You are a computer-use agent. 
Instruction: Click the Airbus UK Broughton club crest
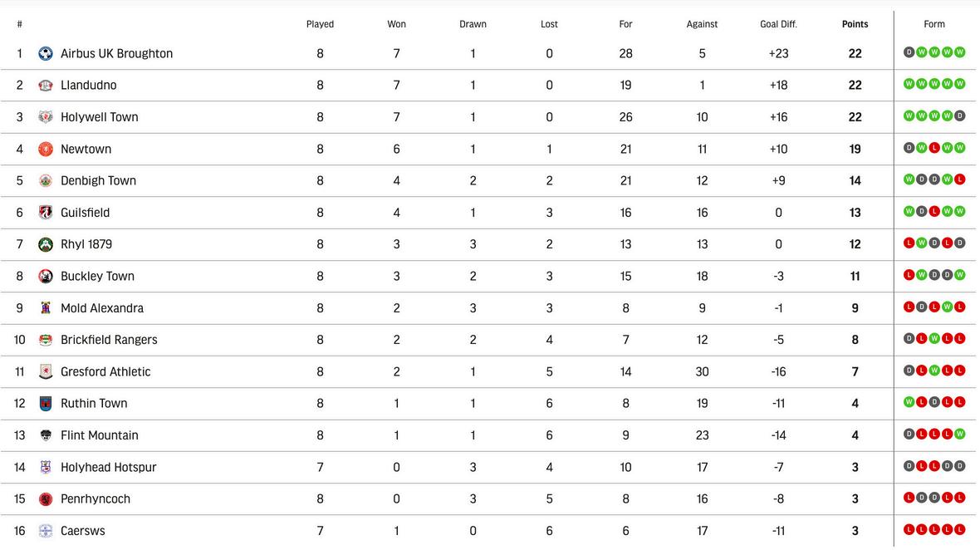46,54
